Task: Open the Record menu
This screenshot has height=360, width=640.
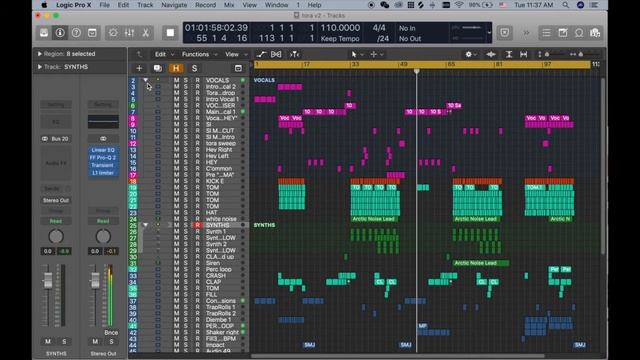Action: [x=205, y=5]
